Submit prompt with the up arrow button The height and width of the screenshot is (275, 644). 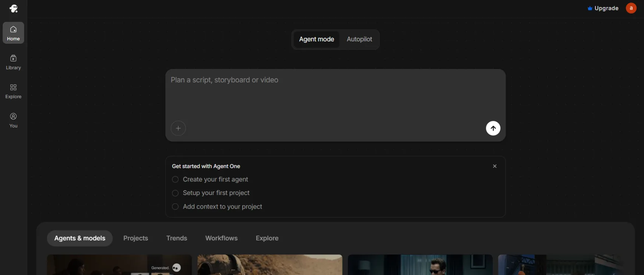pos(493,128)
